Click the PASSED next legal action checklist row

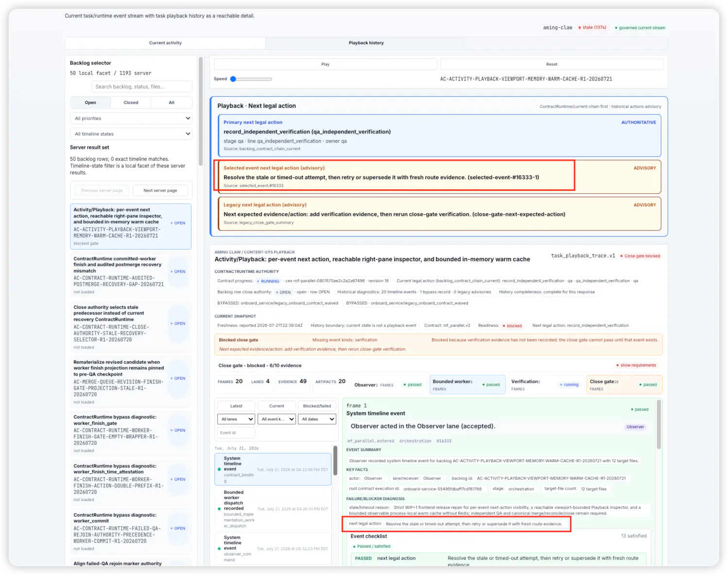499,560
